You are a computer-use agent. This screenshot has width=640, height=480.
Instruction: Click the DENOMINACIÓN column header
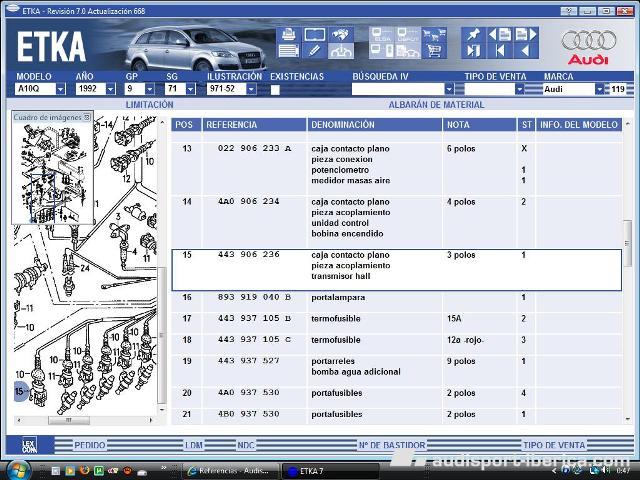tap(374, 125)
